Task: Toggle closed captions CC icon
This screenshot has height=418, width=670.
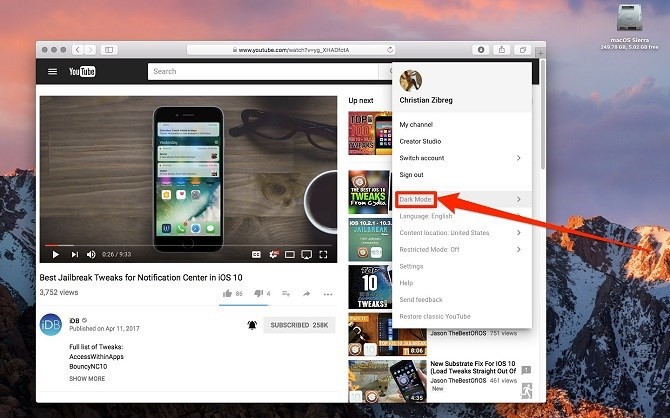Action: [256, 254]
